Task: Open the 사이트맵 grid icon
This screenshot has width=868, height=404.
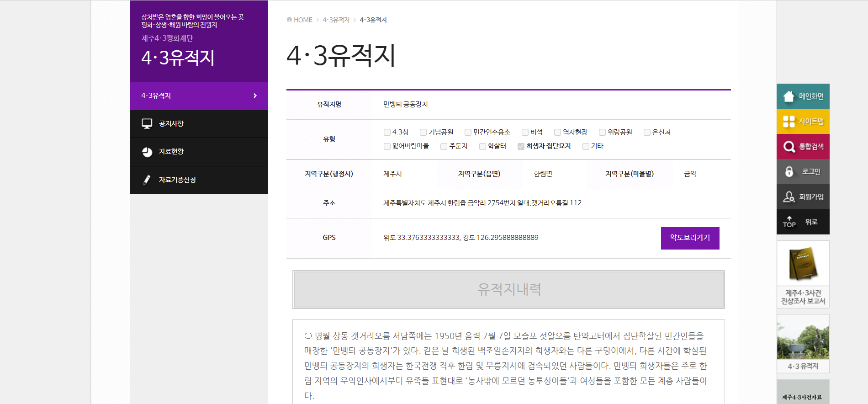Action: coord(789,122)
